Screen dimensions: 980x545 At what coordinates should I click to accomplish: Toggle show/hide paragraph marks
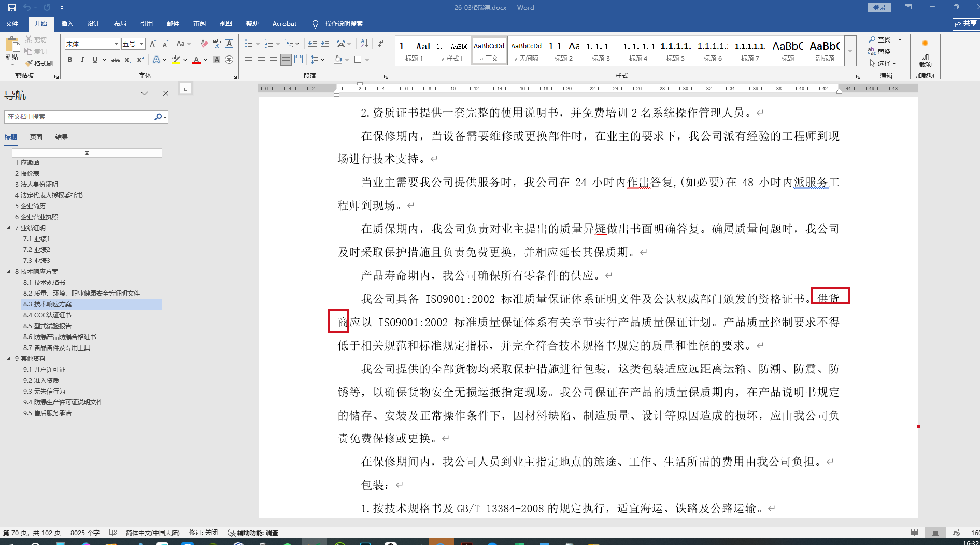click(380, 44)
